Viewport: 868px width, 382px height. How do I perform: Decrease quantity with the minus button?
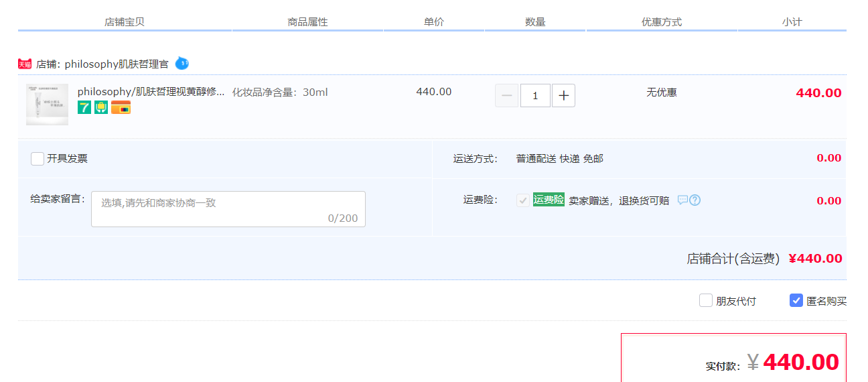click(x=507, y=96)
